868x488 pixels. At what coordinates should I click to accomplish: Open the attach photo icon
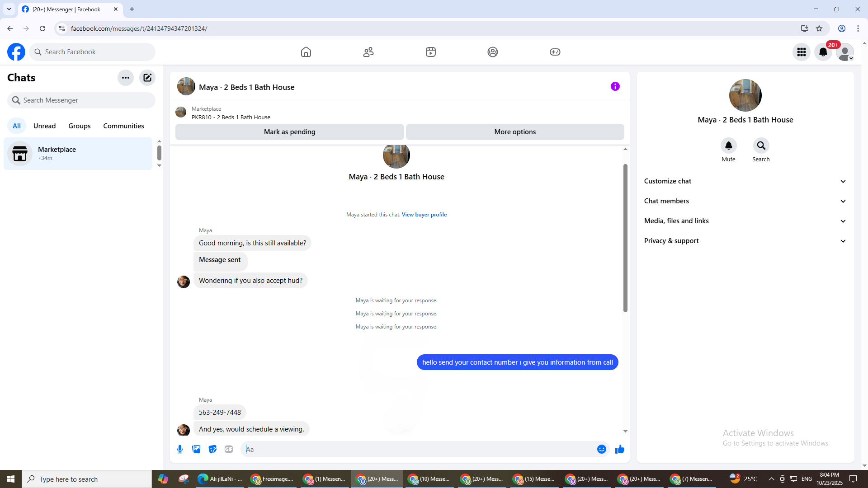point(196,449)
